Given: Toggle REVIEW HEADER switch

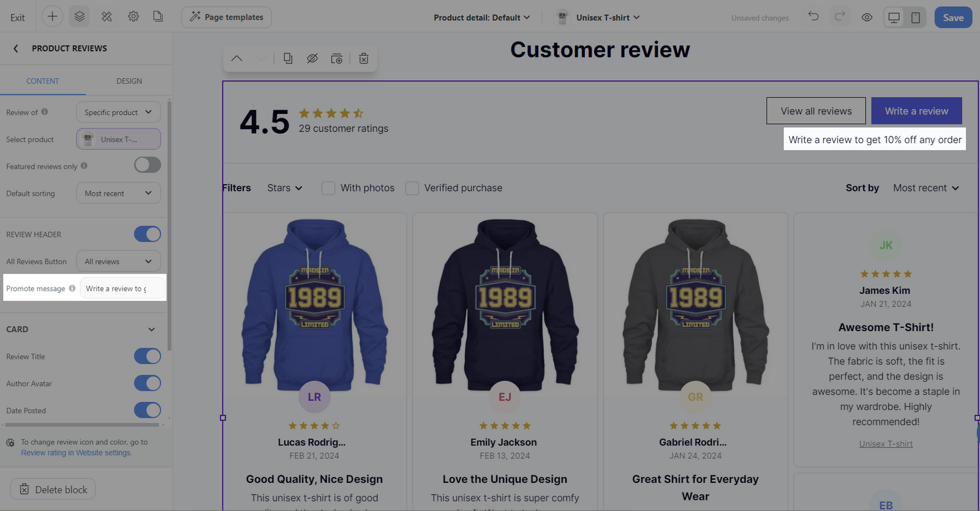Looking at the screenshot, I should [148, 234].
